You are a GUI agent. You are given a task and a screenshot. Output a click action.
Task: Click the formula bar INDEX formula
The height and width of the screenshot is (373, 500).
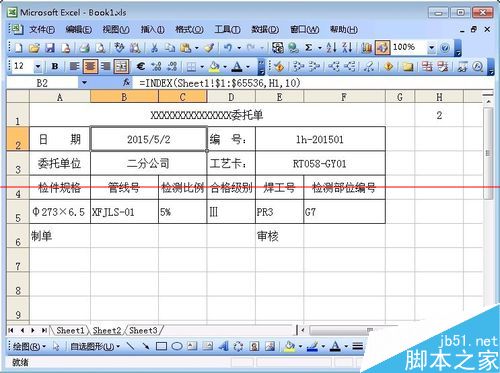click(x=220, y=83)
